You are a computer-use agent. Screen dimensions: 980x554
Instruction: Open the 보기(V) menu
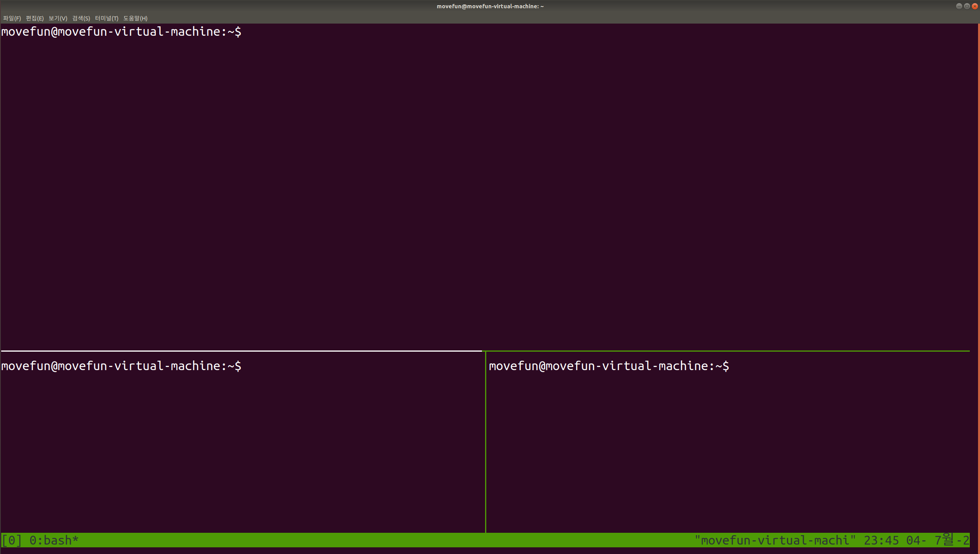58,18
